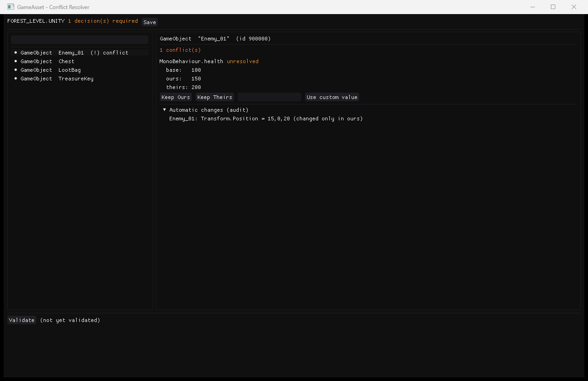Close the Conflict Resolver window
588x381 pixels.
[x=574, y=7]
